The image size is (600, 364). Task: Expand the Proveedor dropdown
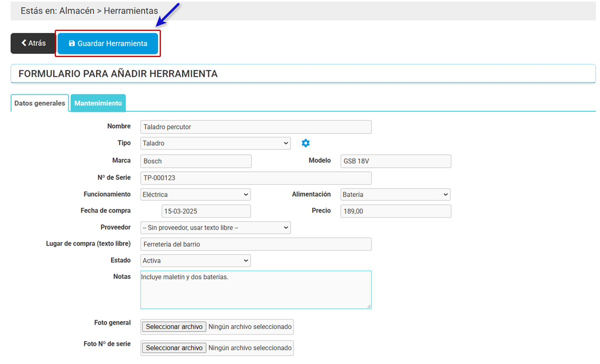click(x=215, y=228)
